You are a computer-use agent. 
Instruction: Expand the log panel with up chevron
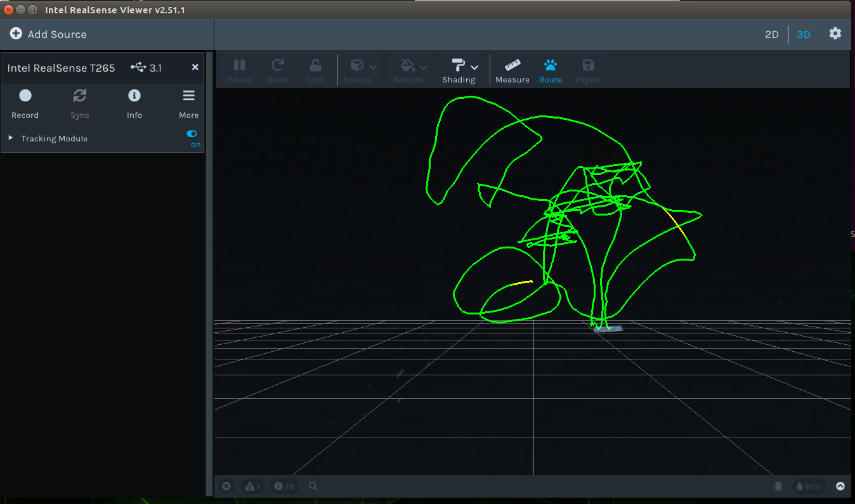point(840,486)
